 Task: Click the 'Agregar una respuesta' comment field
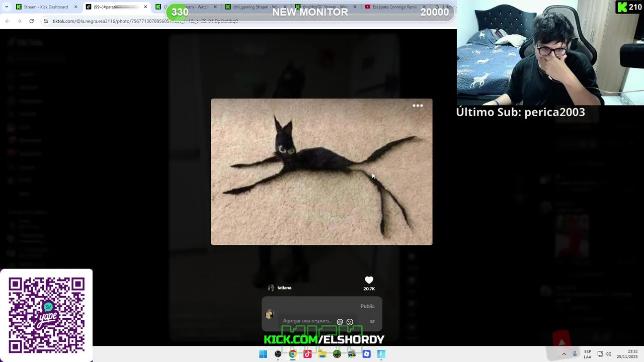[x=307, y=321]
